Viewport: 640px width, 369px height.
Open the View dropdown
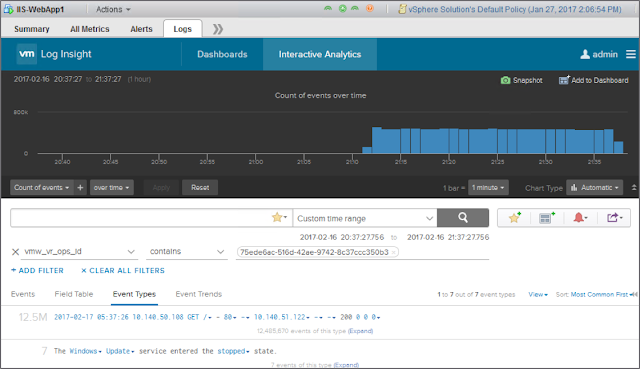(x=538, y=294)
